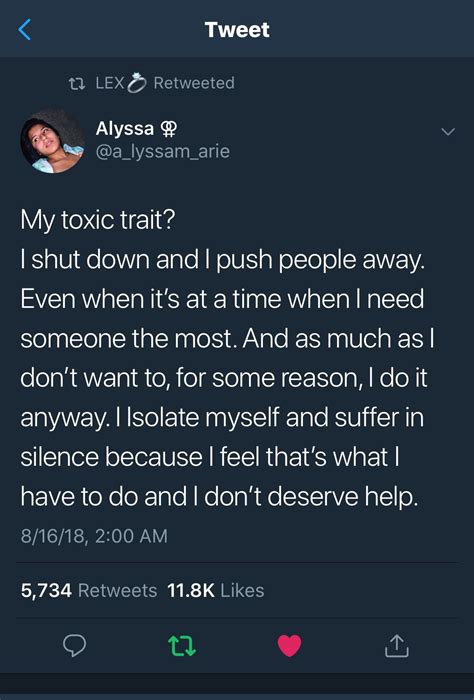
Task: Expand the tweet options chevron
Action: [x=448, y=132]
